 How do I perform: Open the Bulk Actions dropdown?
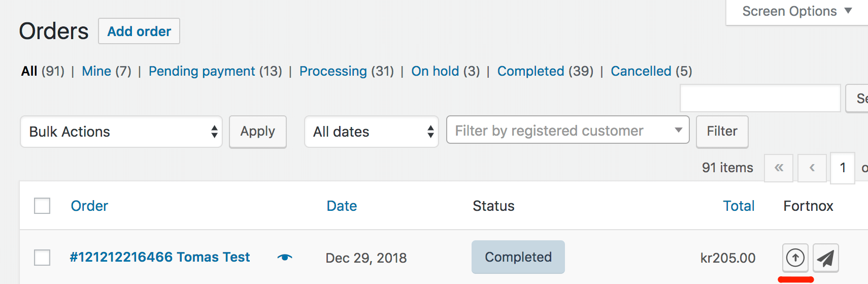coord(121,132)
